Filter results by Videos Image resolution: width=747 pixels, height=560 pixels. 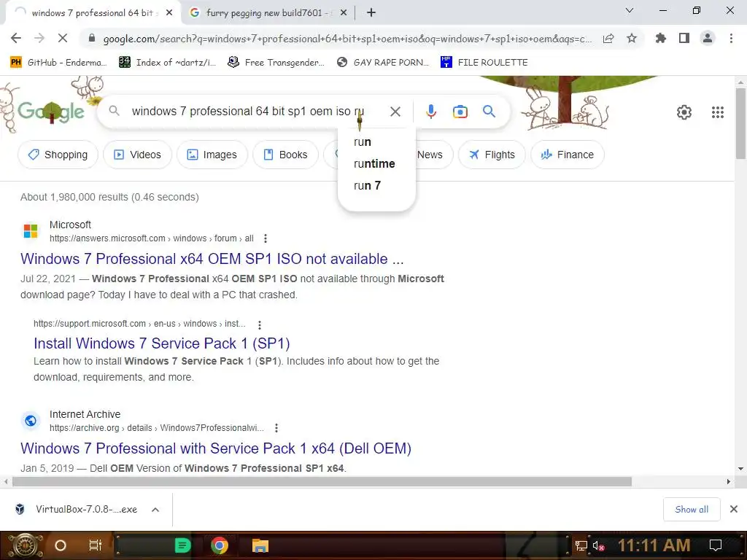[137, 155]
